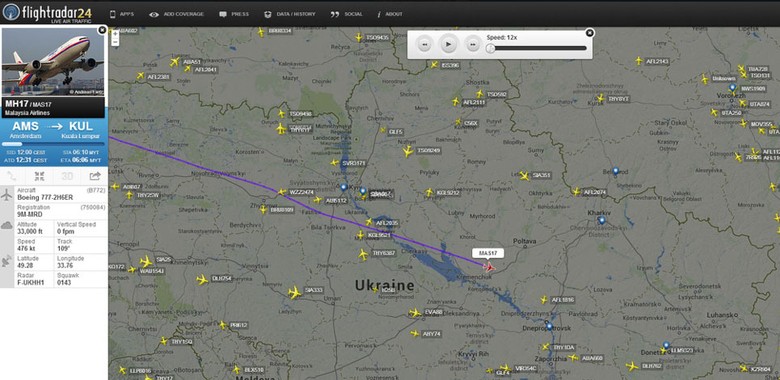The image size is (780, 380).
Task: Toggle the 3D view button
Action: 67,176
